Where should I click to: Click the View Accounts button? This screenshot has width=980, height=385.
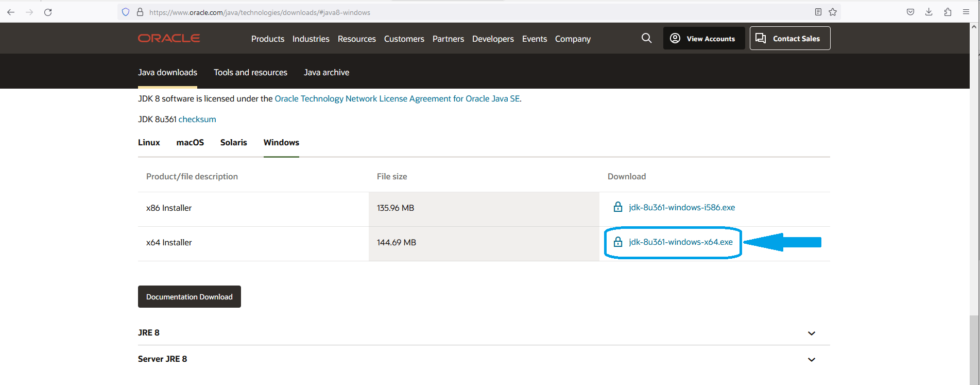(x=704, y=38)
